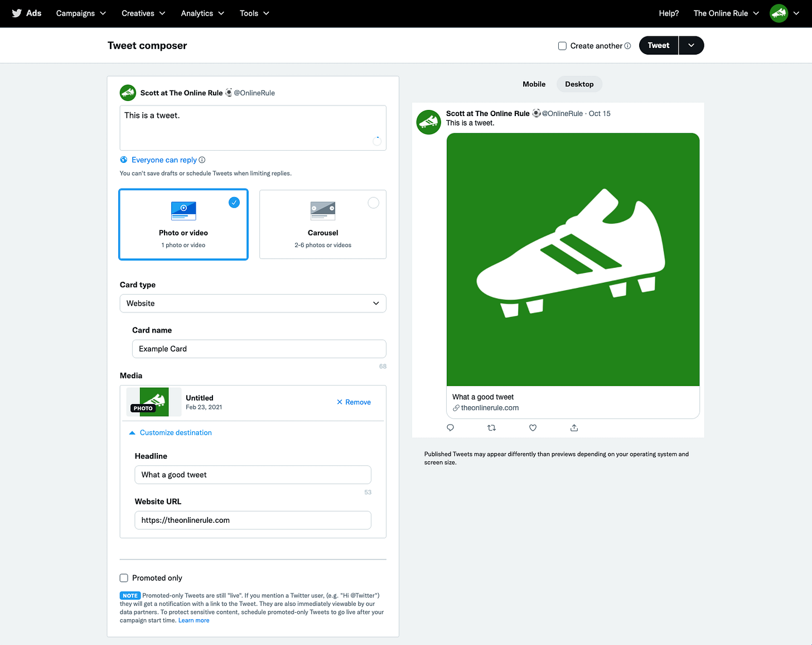
Task: Open the Learn more link
Action: click(x=194, y=620)
